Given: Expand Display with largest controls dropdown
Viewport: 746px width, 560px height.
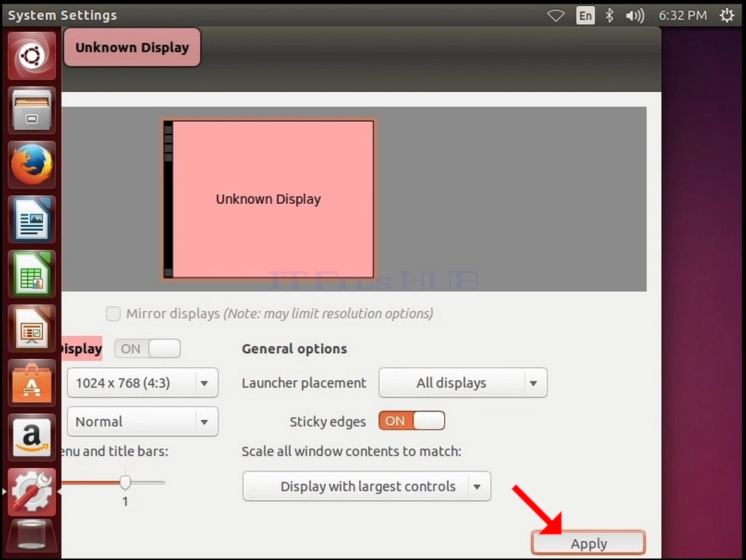Looking at the screenshot, I should [366, 486].
